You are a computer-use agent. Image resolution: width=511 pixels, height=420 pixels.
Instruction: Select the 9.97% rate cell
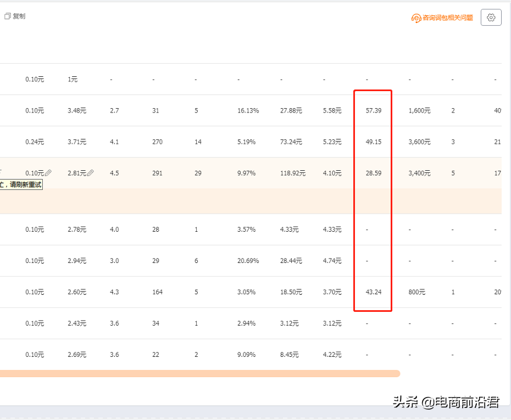tap(246, 173)
